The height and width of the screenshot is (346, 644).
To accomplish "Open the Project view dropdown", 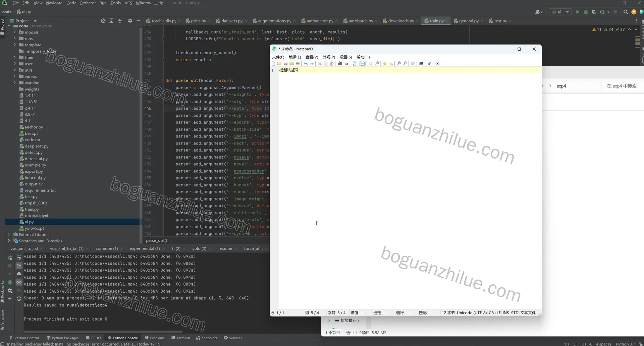I will click(35, 21).
